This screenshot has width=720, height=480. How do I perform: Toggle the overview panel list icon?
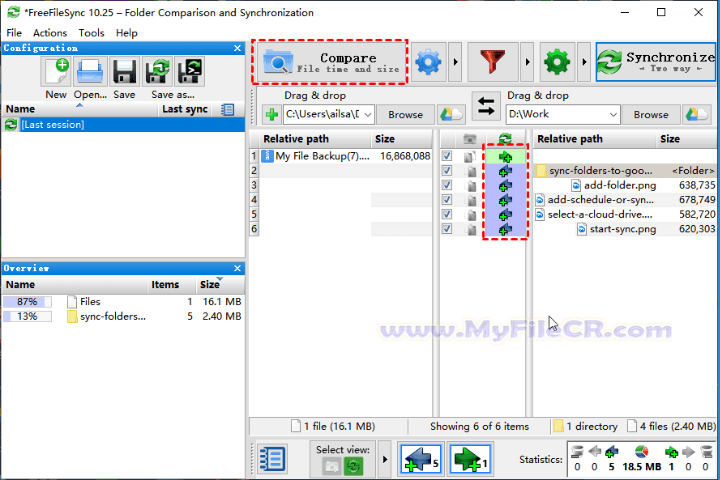point(272,459)
